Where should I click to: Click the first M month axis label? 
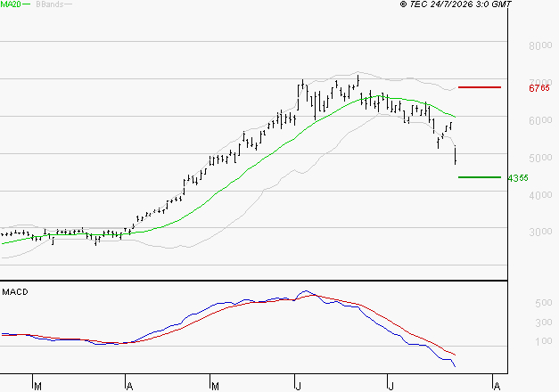(x=37, y=387)
